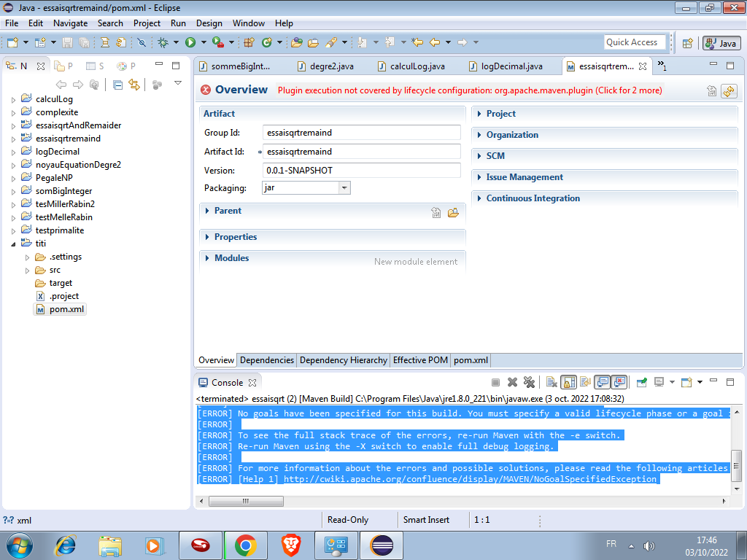Click the red error icon beside Overview

pyautogui.click(x=206, y=90)
